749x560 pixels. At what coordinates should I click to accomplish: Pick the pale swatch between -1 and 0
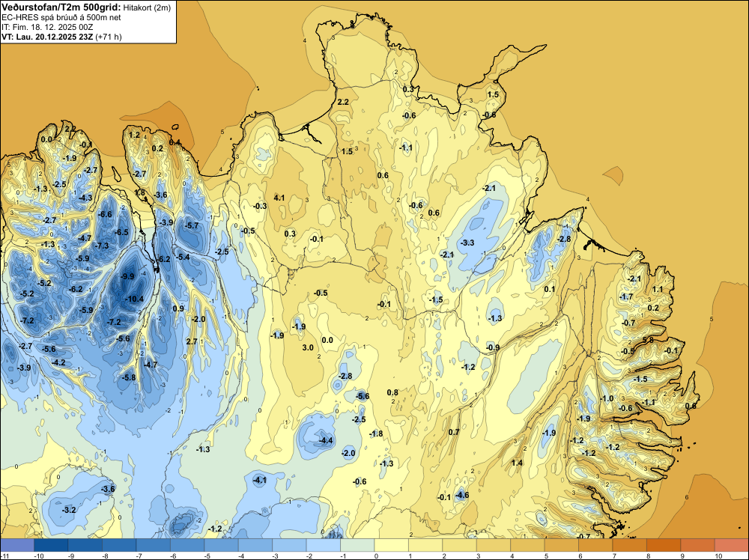(x=357, y=545)
